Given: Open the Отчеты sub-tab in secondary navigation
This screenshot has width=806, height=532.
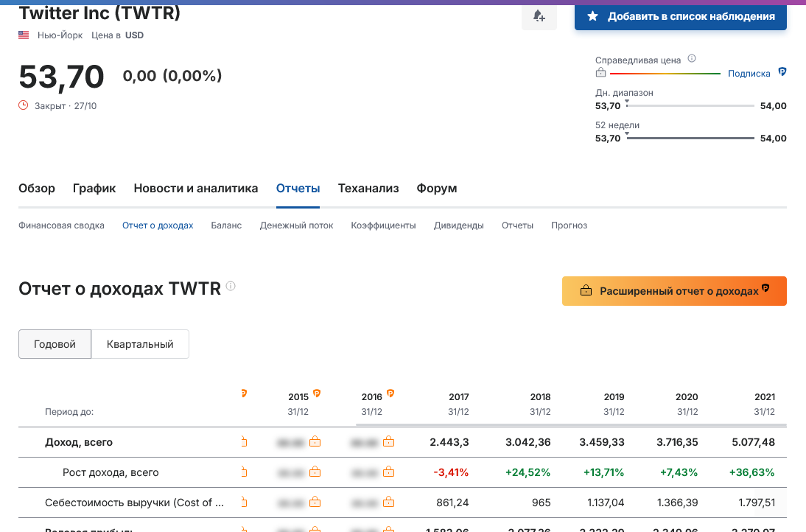Looking at the screenshot, I should (x=517, y=225).
